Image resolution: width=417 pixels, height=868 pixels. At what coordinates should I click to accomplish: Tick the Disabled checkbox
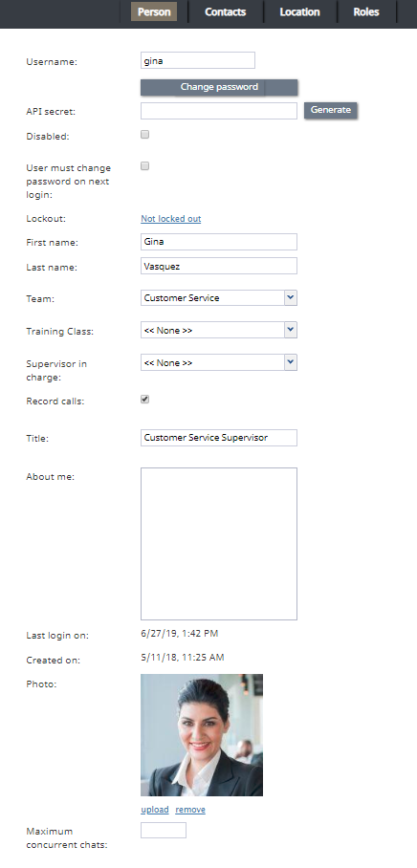click(145, 135)
